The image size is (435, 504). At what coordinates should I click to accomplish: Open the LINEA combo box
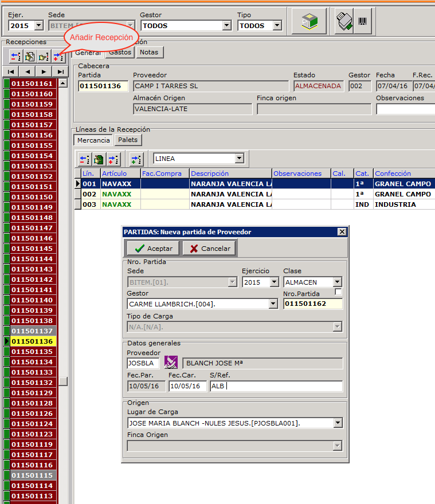[x=239, y=159]
